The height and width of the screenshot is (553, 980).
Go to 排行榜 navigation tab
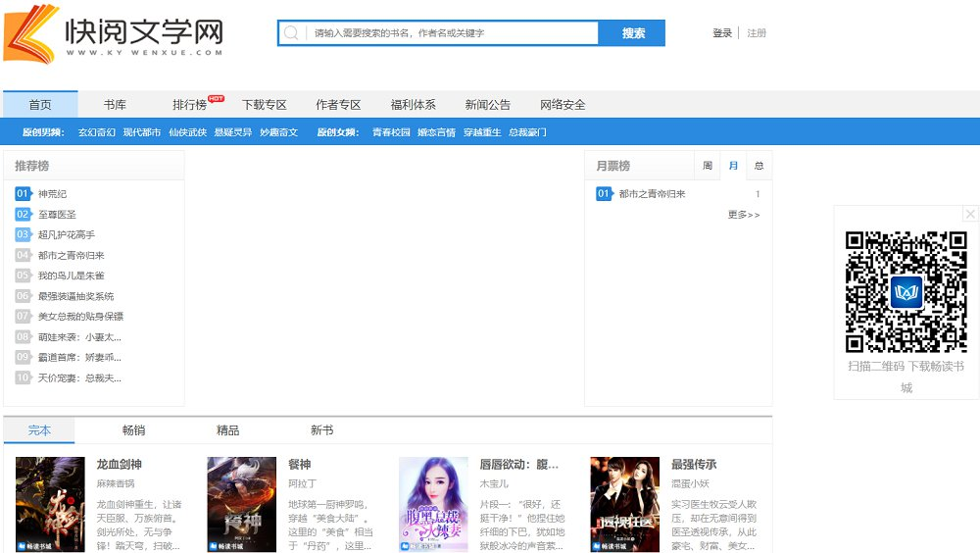[x=190, y=105]
